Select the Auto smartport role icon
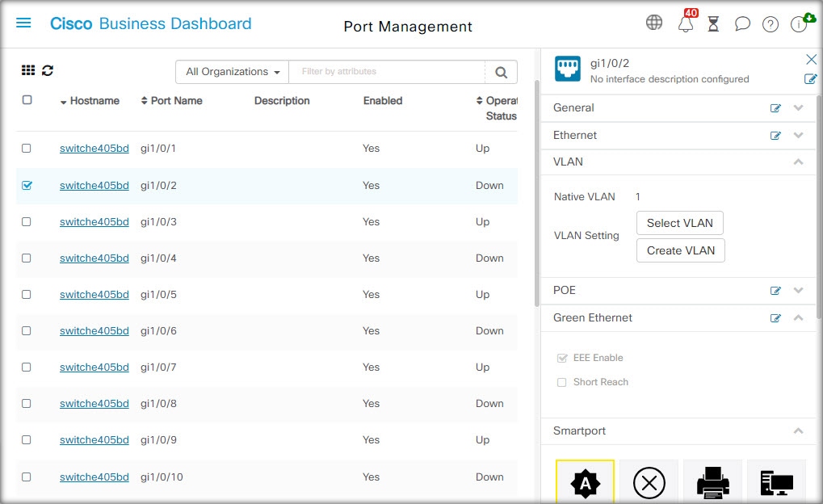The width and height of the screenshot is (823, 504). [586, 483]
